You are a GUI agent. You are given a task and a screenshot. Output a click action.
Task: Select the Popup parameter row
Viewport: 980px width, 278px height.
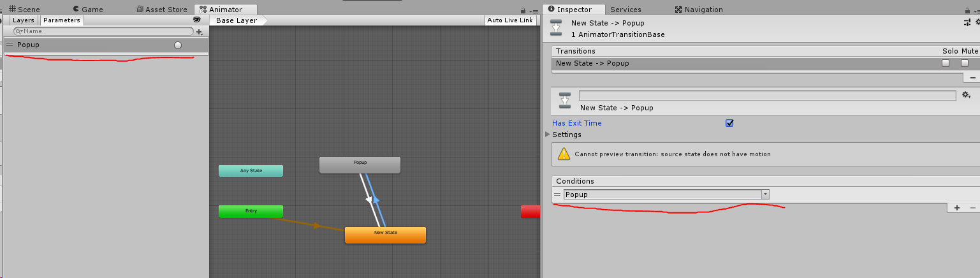coord(106,45)
